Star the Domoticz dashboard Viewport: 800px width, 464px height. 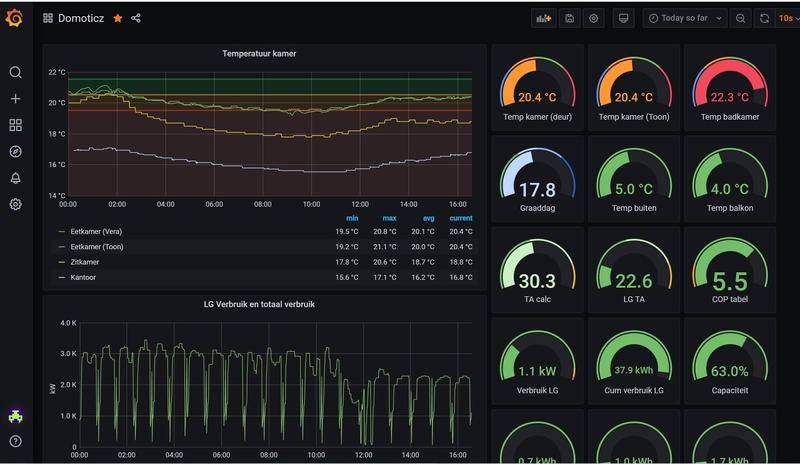click(x=118, y=18)
